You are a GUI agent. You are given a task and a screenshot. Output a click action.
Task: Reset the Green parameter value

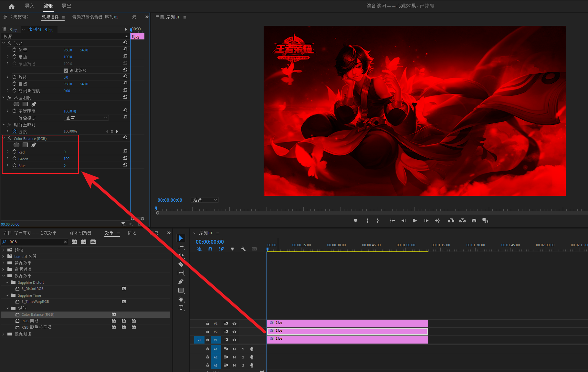pos(125,158)
